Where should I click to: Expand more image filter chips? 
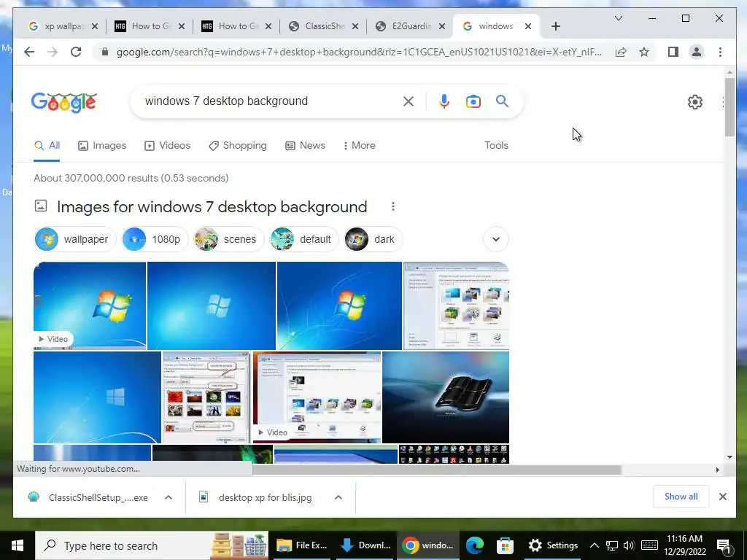[x=496, y=239]
